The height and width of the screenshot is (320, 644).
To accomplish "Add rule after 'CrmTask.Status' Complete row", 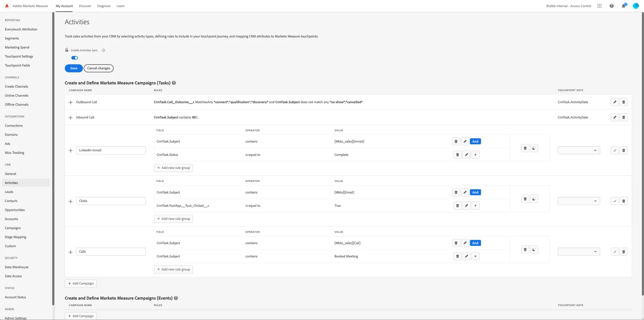I will (475, 155).
